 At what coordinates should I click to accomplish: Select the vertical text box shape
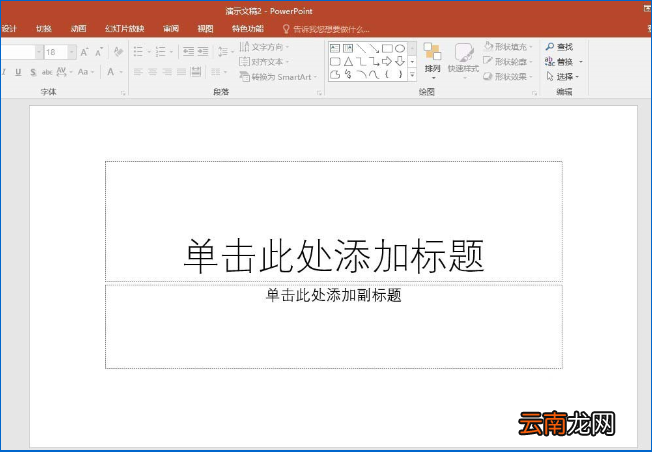click(x=348, y=49)
